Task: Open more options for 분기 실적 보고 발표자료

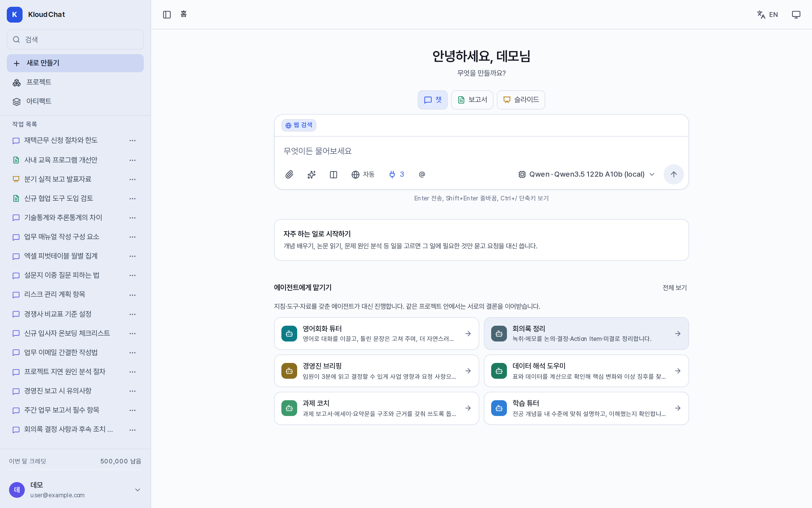Action: [x=133, y=179]
